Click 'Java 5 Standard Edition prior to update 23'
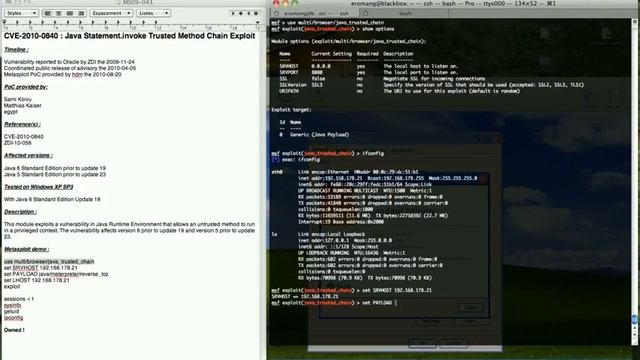 55,174
